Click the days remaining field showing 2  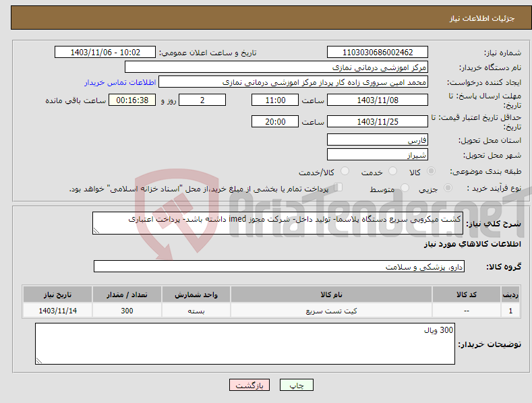click(x=202, y=100)
